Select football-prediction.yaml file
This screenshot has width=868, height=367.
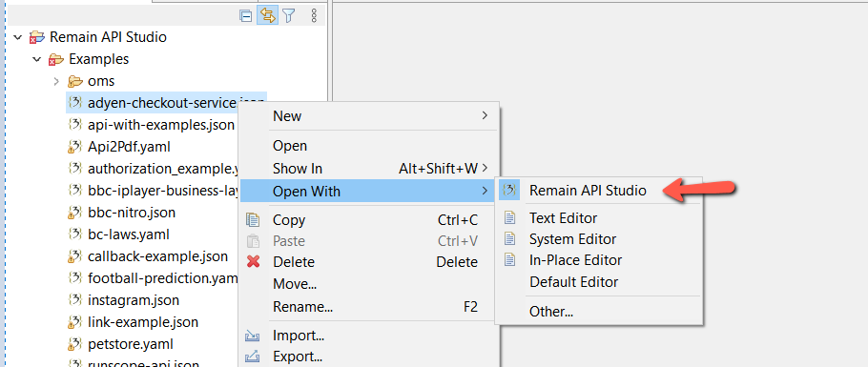click(x=163, y=278)
